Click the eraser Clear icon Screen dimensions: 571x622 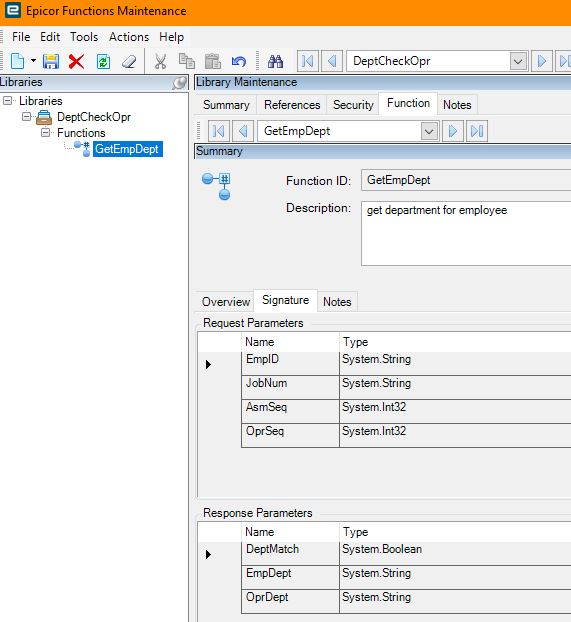pos(129,61)
